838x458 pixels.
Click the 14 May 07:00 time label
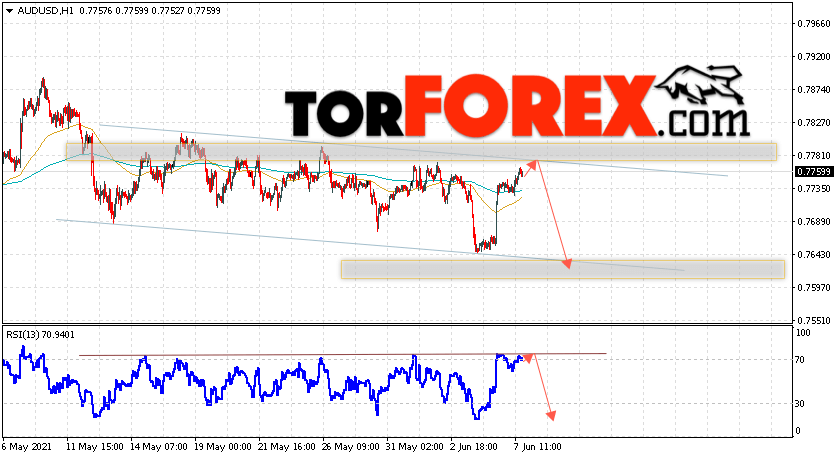coord(159,446)
